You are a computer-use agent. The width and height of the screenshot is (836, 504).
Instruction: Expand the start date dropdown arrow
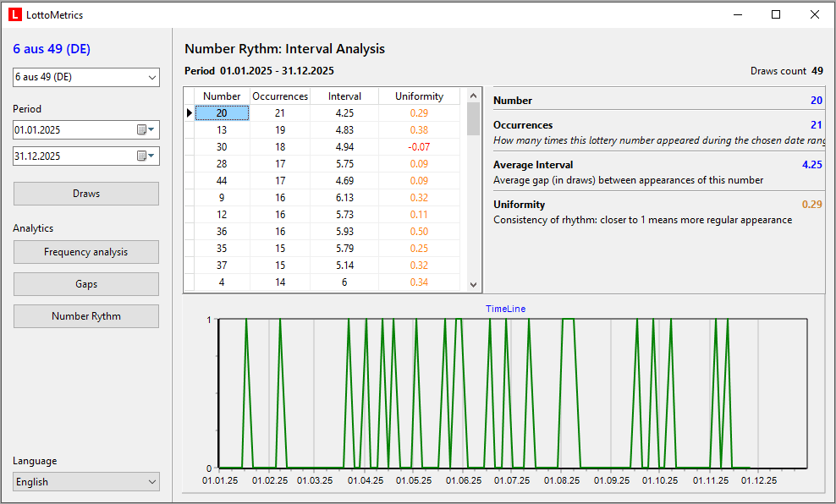[x=152, y=130]
